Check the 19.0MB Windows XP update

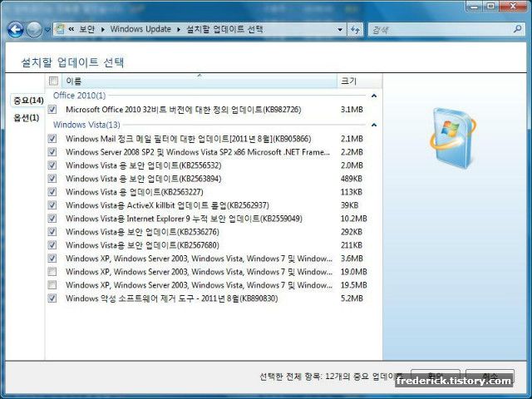[52, 272]
